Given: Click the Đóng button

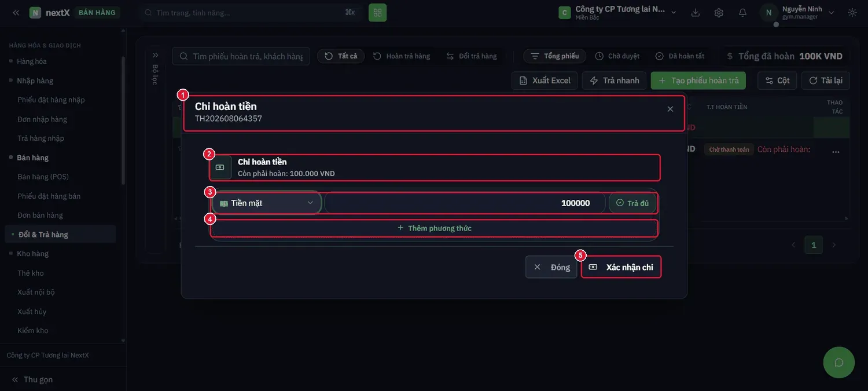Looking at the screenshot, I should click(551, 267).
